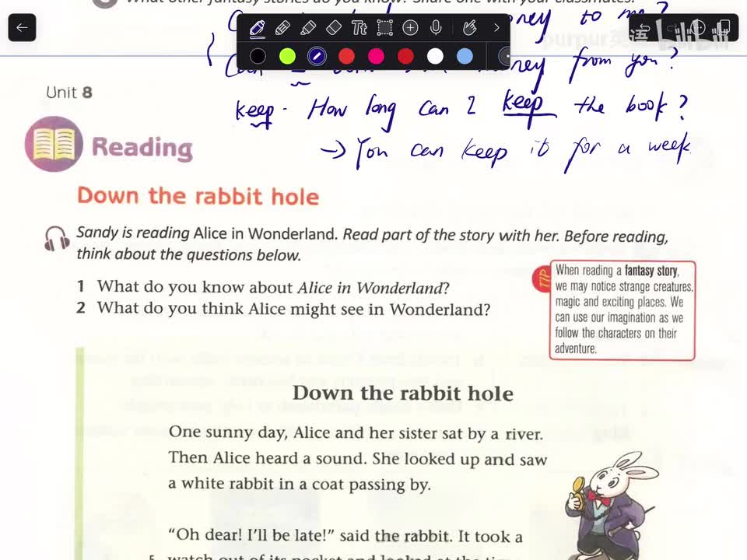Image resolution: width=747 pixels, height=560 pixels.
Task: Click the line 'a white rabbit in a coat passing by'
Action: pos(300,484)
